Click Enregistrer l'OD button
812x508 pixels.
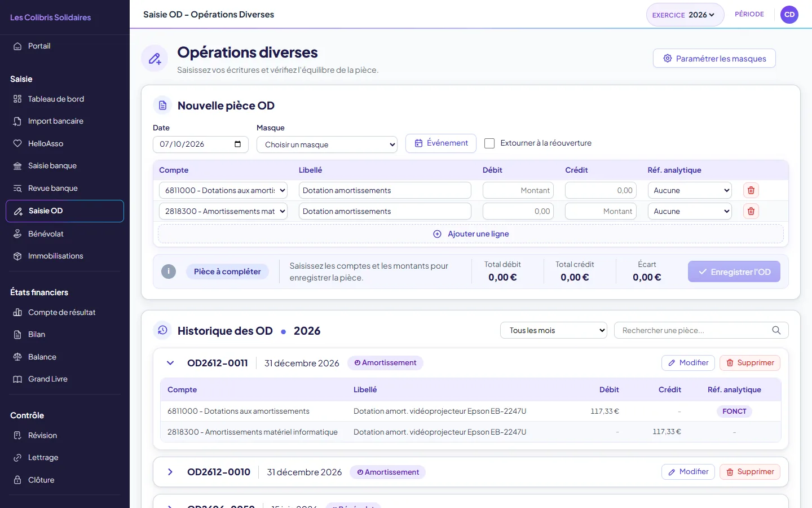click(x=734, y=271)
